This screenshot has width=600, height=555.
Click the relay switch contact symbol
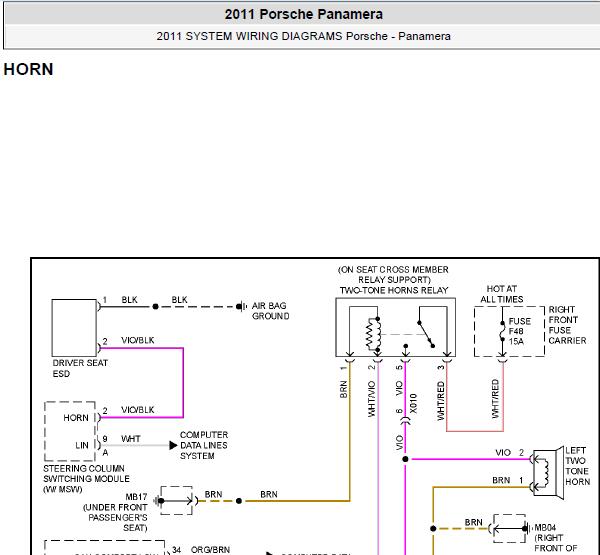point(426,334)
